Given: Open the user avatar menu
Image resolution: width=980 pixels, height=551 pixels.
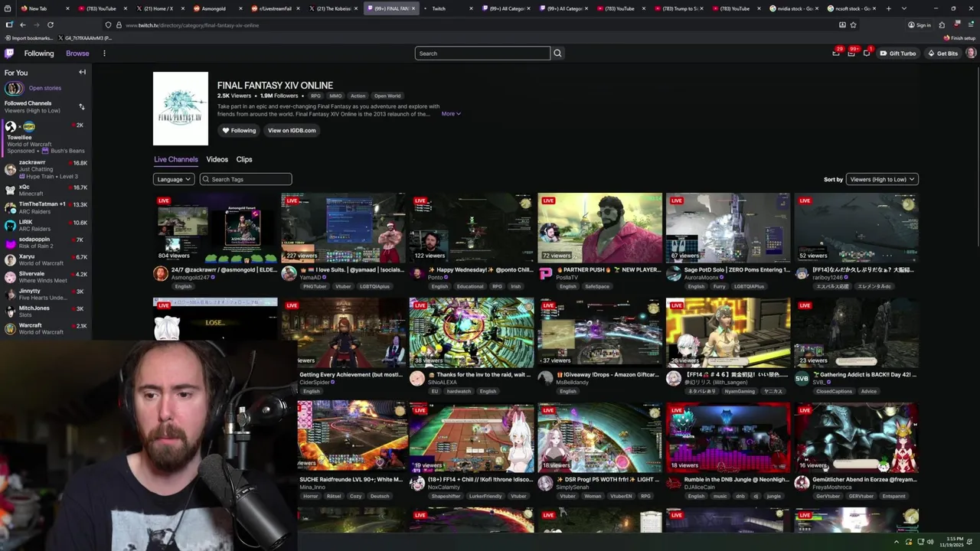Looking at the screenshot, I should [971, 53].
